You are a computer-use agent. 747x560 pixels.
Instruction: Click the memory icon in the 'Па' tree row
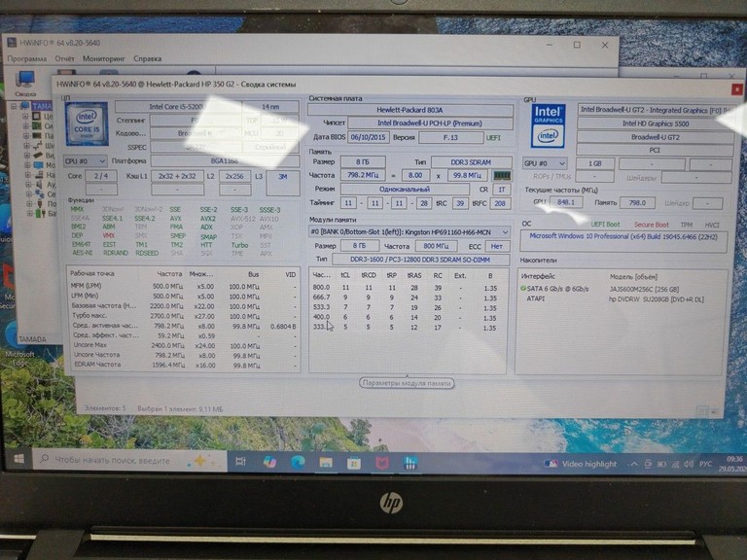click(x=37, y=136)
